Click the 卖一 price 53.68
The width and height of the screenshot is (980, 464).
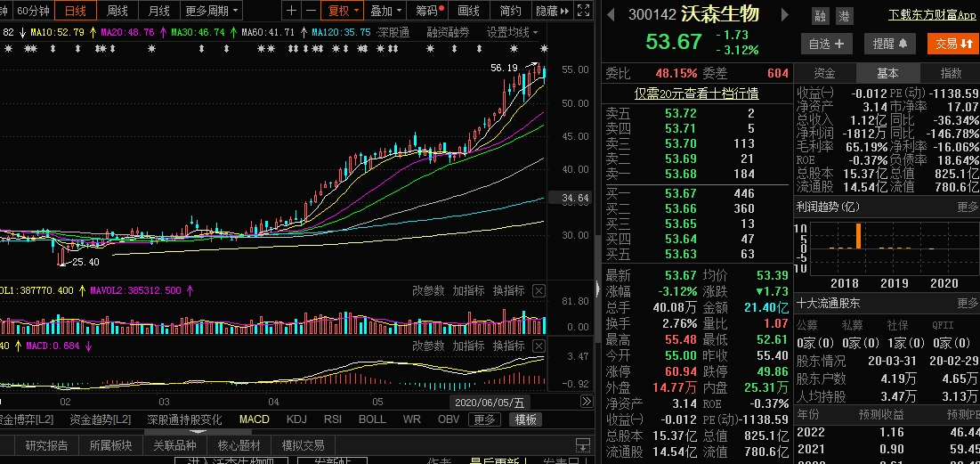point(680,174)
